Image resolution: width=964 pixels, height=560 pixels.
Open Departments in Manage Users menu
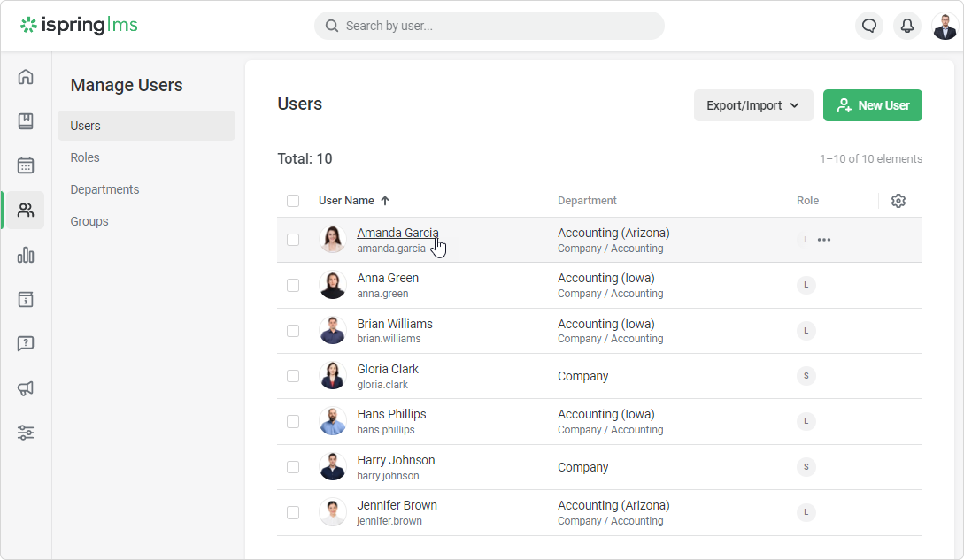(x=105, y=189)
